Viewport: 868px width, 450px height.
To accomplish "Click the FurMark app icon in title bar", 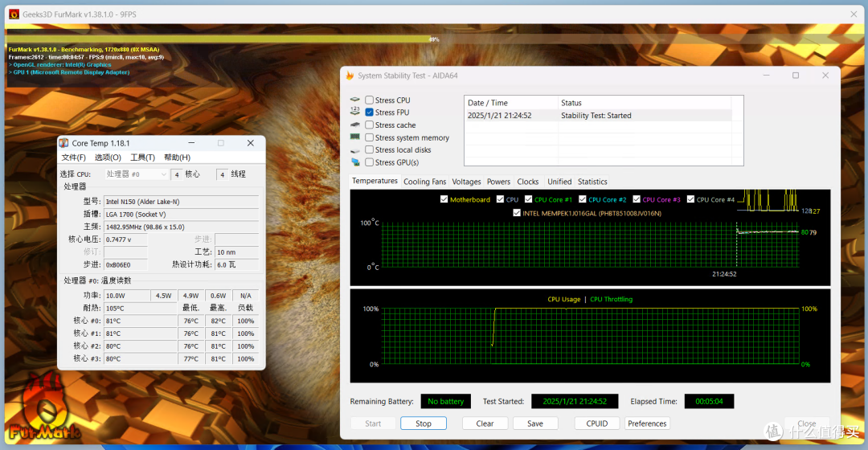I will coord(14,14).
